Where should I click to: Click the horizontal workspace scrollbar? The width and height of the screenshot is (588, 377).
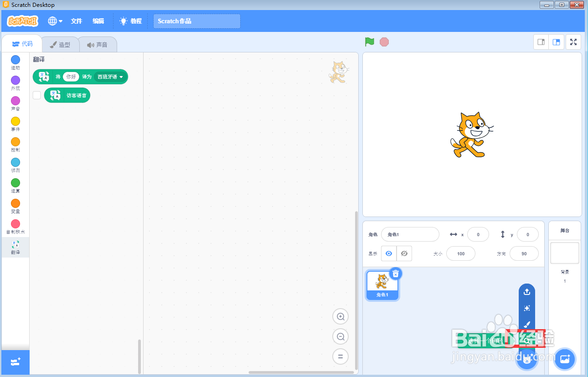tap(301, 372)
